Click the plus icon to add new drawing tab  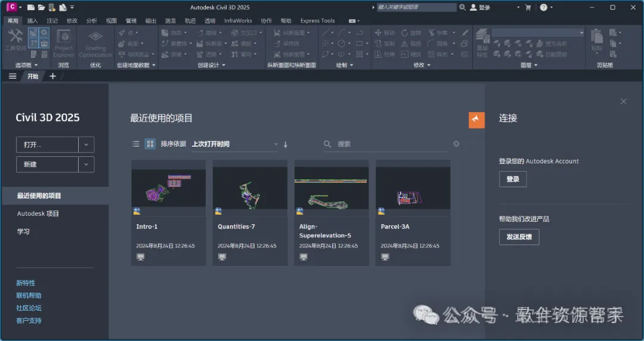tap(52, 76)
